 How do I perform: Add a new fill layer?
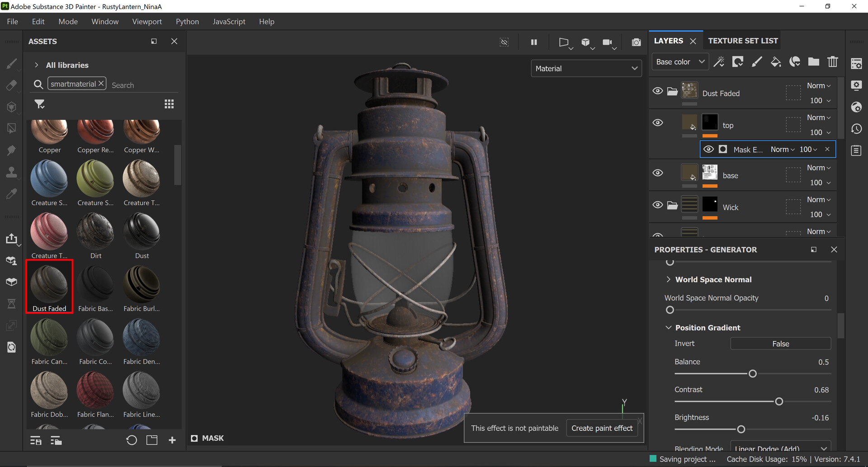point(776,61)
